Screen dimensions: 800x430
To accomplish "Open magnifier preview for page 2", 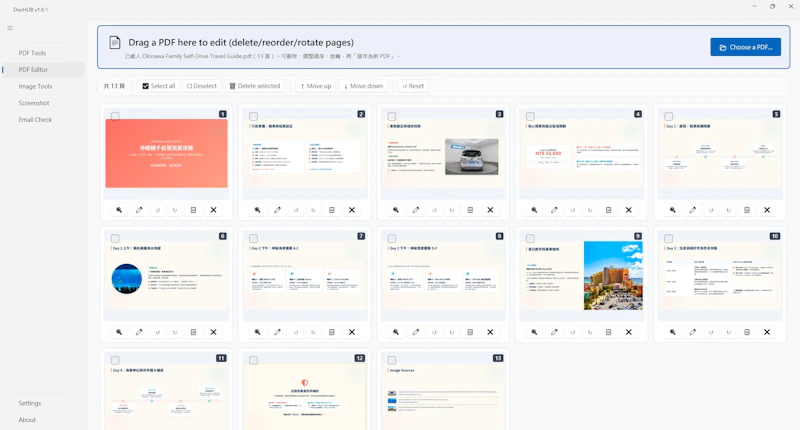I will pos(258,210).
